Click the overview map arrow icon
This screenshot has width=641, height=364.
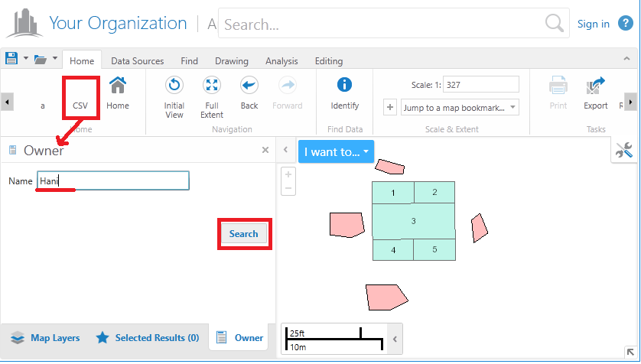(x=631, y=353)
